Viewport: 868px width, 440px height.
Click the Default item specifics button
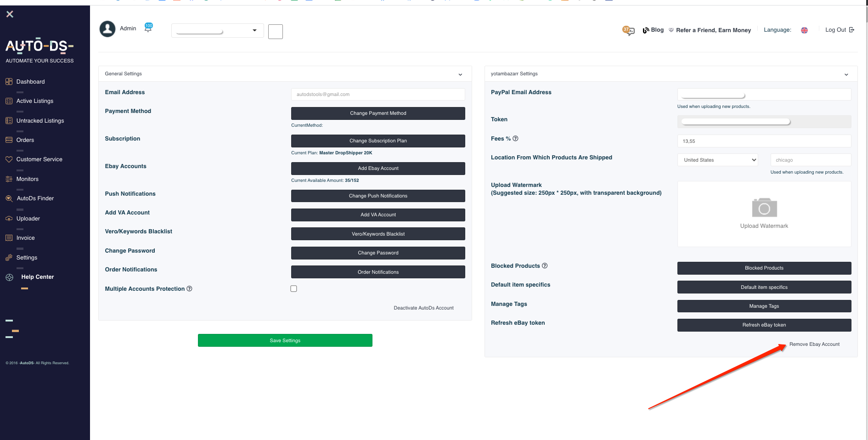(x=764, y=287)
